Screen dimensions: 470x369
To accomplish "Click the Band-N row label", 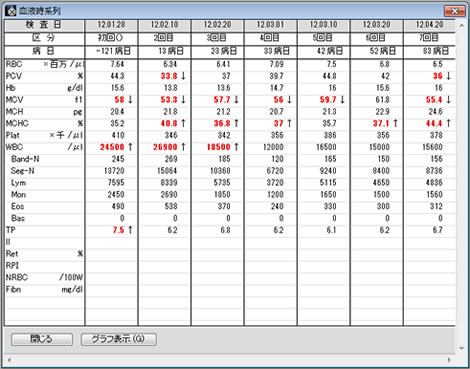I will (25, 159).
